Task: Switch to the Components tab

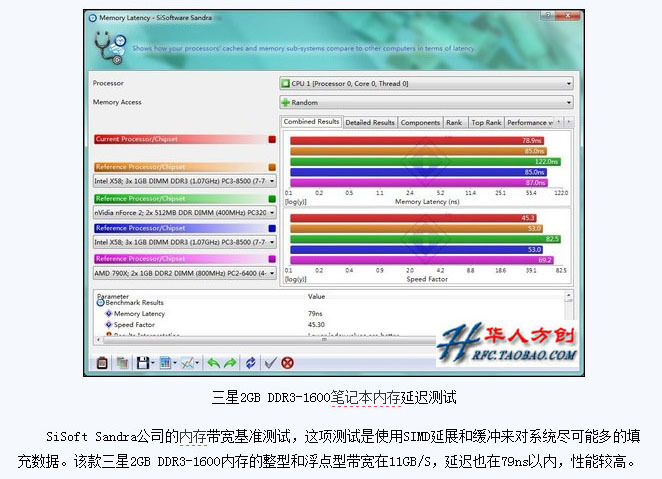Action: coord(420,122)
